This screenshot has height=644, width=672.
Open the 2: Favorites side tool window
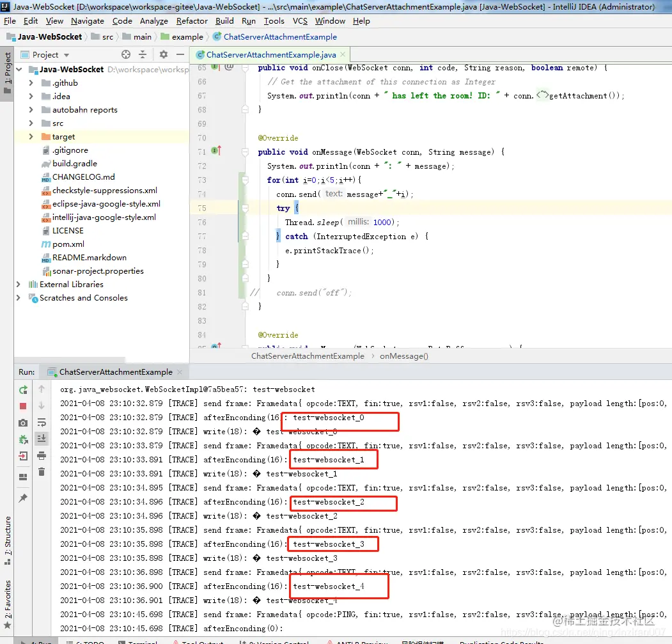click(x=7, y=604)
